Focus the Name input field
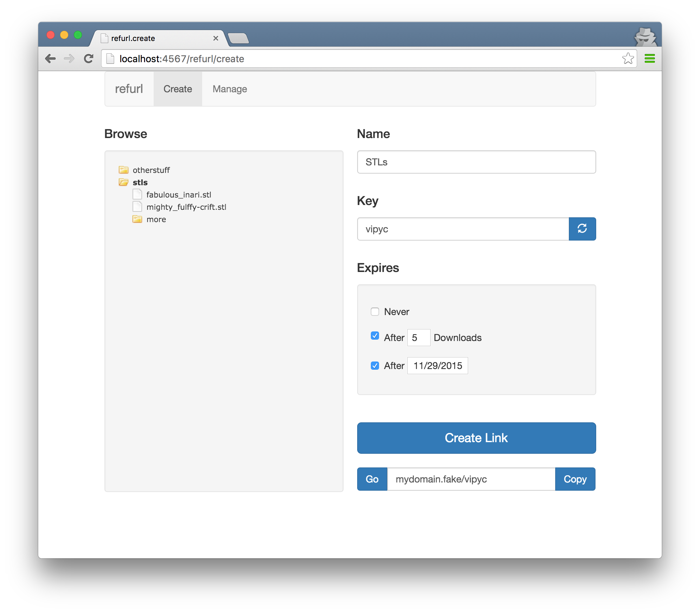 tap(476, 162)
